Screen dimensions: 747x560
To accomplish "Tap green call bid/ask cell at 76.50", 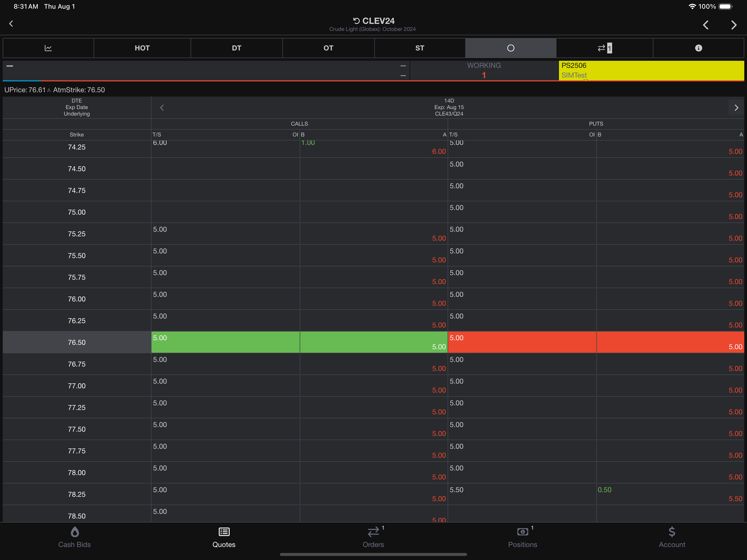I will point(374,342).
